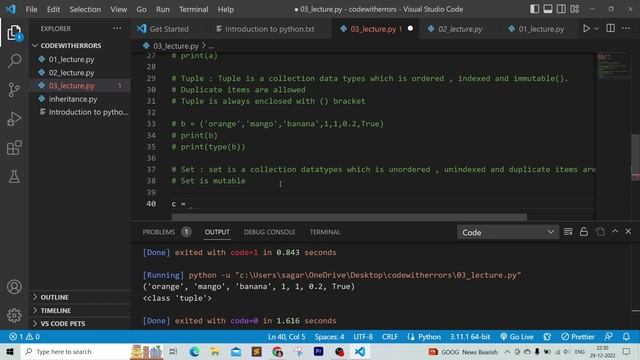Screen dimensions: 640x360
Task: Expand the TIMELINE section
Action: [x=56, y=310]
